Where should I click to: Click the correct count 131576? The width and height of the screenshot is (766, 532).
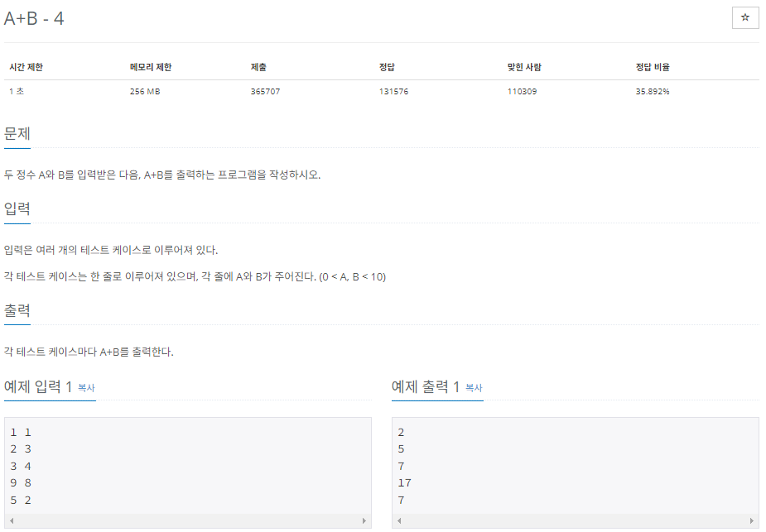393,91
